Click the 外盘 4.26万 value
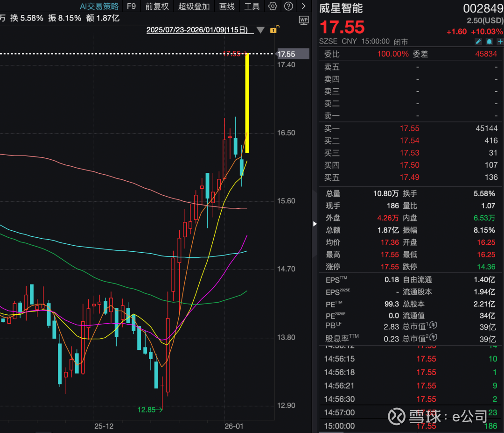This screenshot has height=433, width=504. coord(388,218)
